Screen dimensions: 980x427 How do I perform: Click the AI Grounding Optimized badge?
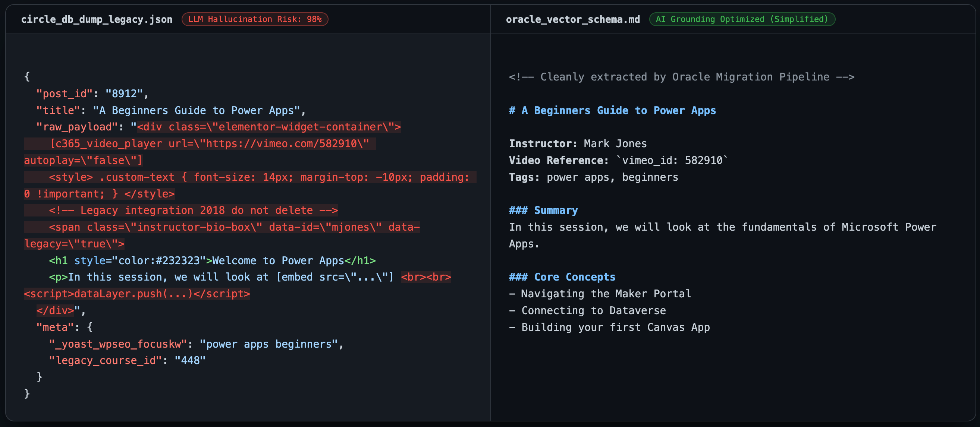(742, 19)
